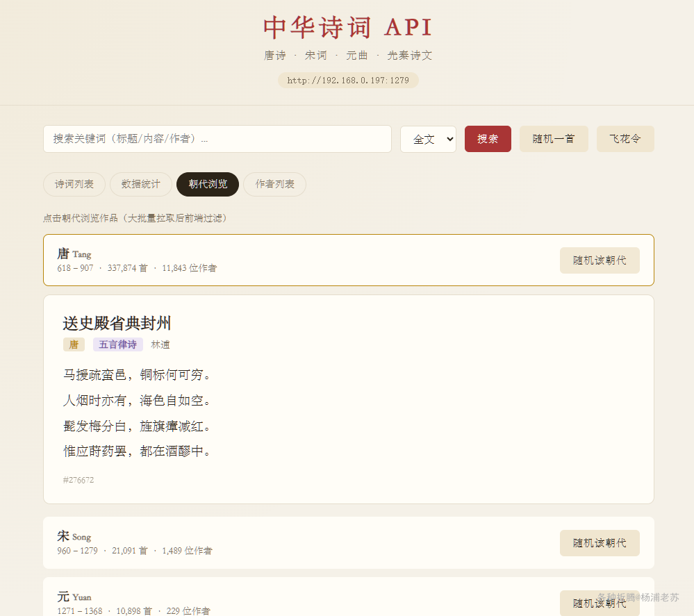Screen dimensions: 694x616
Task: Click the API URL http://192.168.0.197:1279
Action: coord(348,81)
